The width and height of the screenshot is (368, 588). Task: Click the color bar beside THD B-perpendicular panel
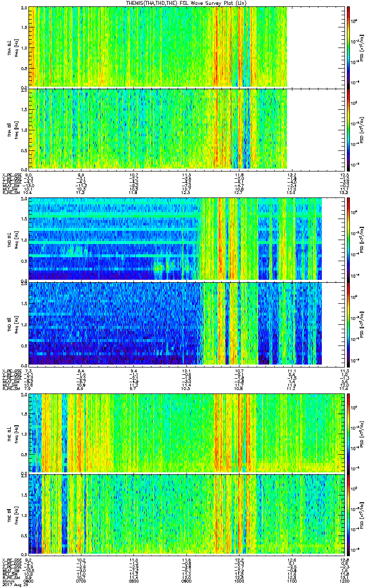click(348, 239)
